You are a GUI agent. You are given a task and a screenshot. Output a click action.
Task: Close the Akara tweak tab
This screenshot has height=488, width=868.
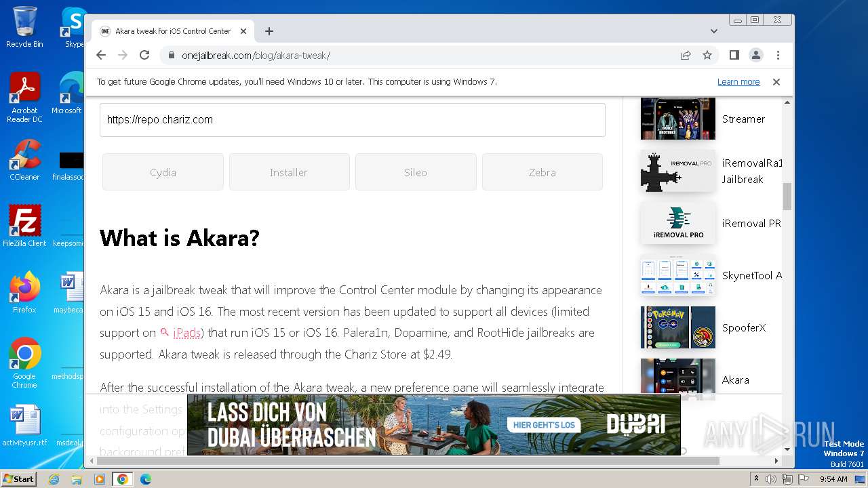244,31
